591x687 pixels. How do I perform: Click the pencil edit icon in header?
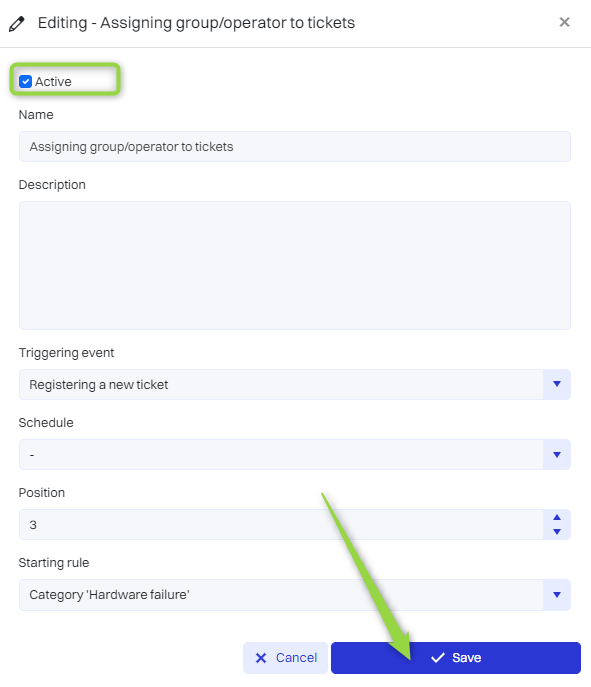(x=17, y=24)
